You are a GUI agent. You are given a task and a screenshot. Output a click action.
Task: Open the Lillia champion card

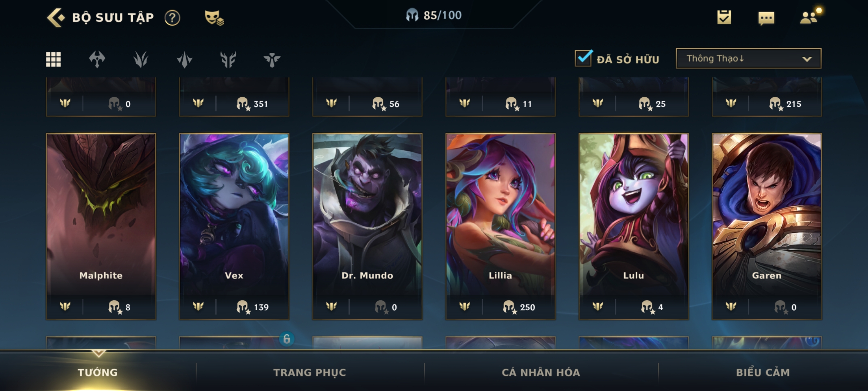[500, 226]
